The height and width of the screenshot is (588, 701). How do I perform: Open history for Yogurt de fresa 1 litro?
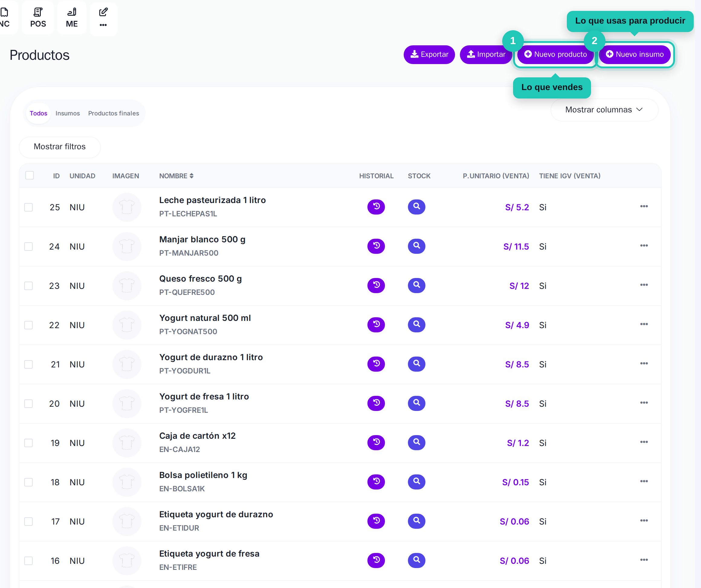(x=376, y=403)
